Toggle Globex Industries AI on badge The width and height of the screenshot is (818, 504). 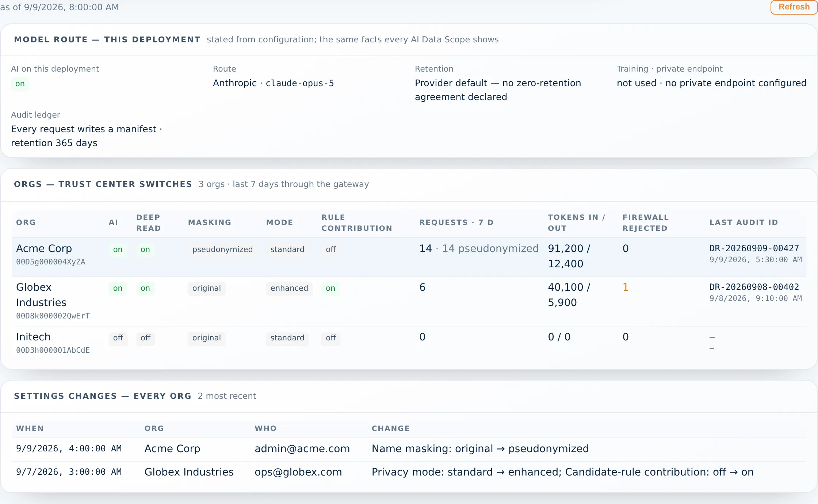click(118, 288)
